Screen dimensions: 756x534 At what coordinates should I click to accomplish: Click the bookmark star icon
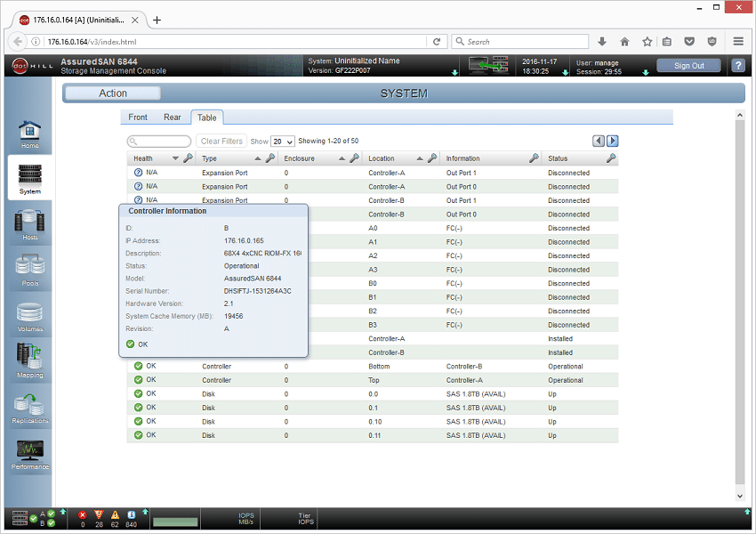coord(647,42)
